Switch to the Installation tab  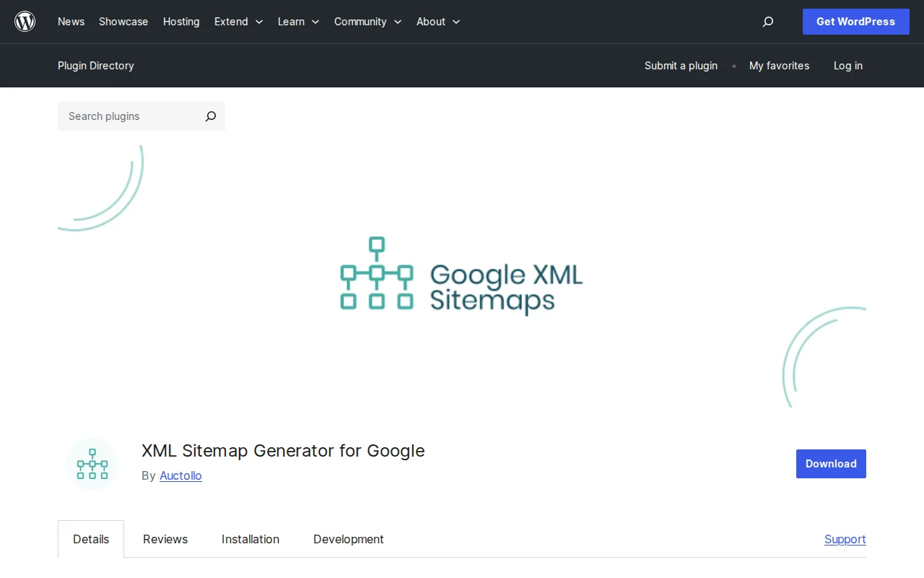[250, 539]
